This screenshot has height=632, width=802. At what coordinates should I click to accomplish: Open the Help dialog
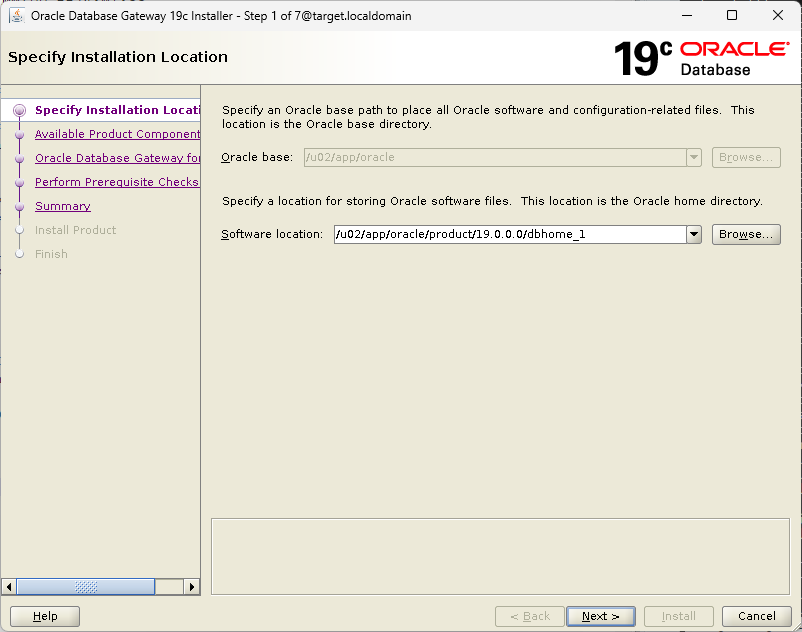point(45,616)
